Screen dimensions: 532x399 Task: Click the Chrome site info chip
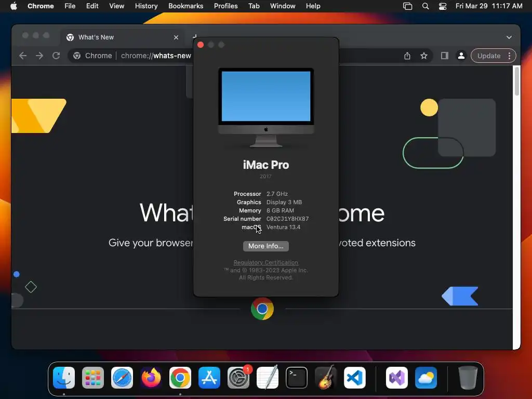(x=92, y=56)
